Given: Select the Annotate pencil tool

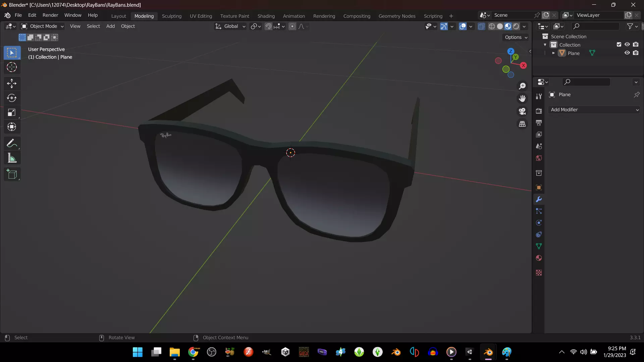Looking at the screenshot, I should click(12, 143).
